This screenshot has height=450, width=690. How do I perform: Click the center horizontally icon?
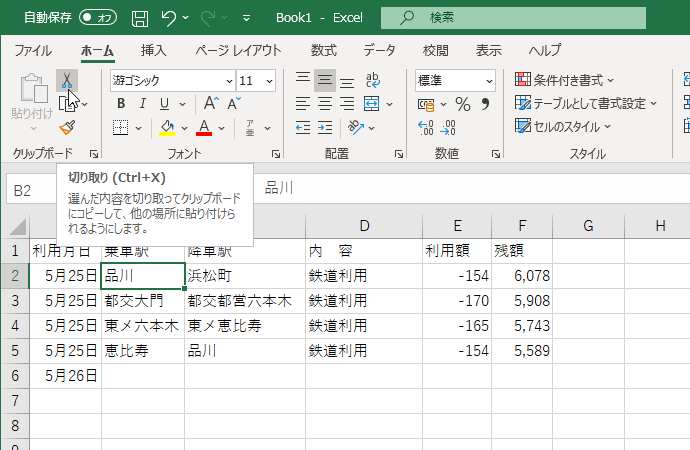tap(325, 104)
